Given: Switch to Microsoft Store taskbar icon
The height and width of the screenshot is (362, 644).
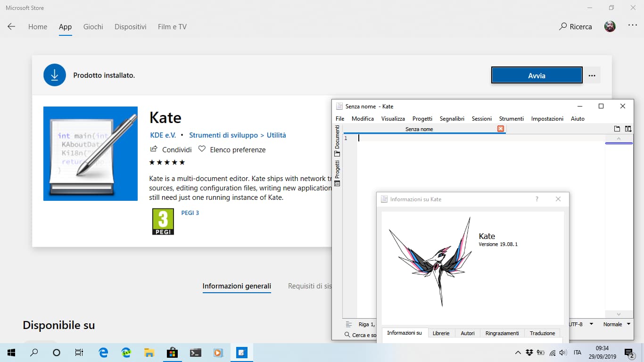Looking at the screenshot, I should [172, 353].
